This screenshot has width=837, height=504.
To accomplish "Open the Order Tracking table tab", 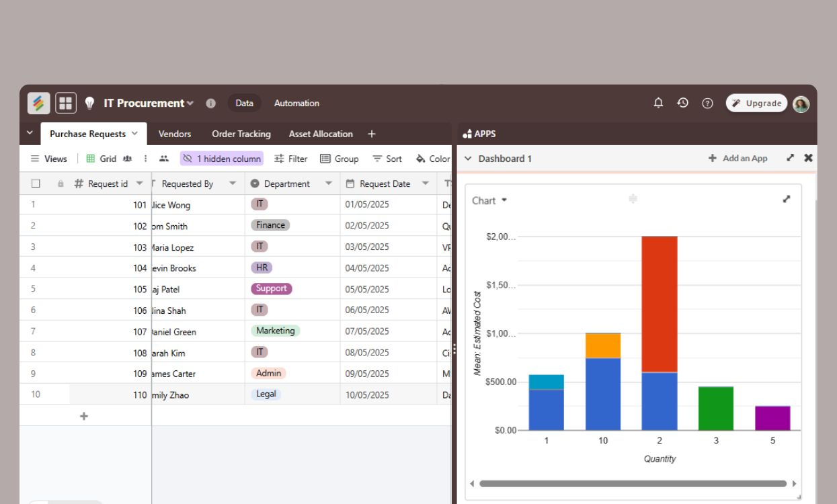I will (x=241, y=134).
